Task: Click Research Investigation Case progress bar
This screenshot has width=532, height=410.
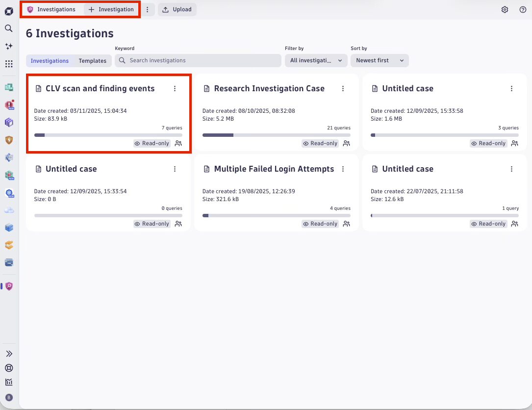Action: 276,135
